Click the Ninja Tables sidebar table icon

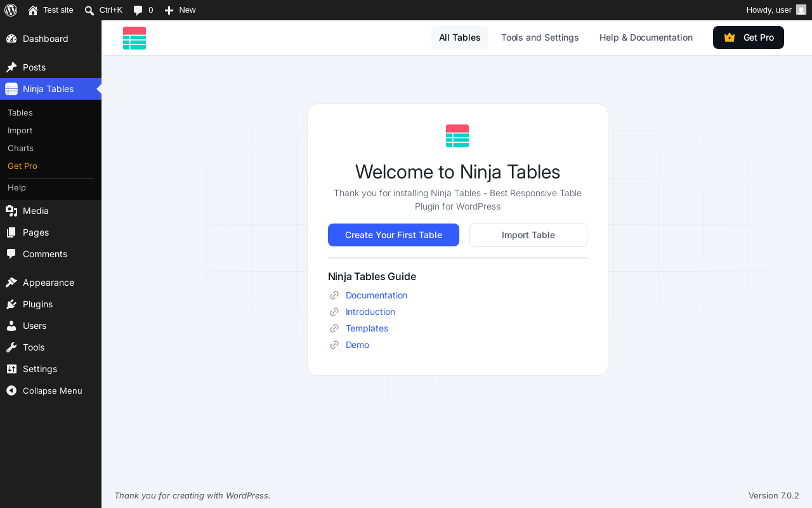pos(11,89)
